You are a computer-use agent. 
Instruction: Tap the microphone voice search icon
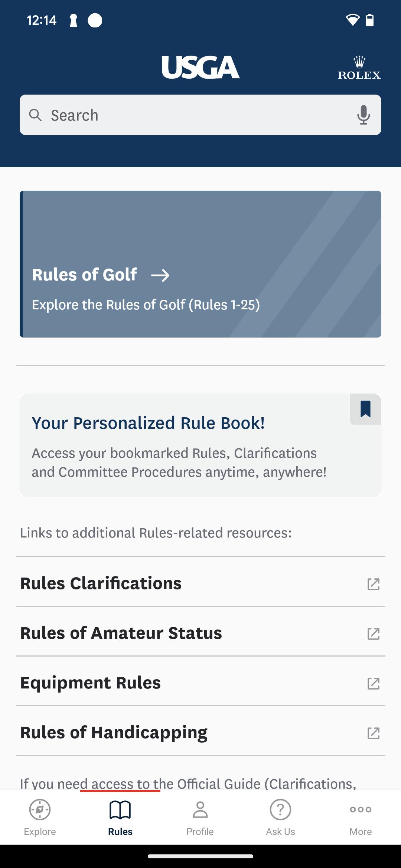pyautogui.click(x=363, y=115)
